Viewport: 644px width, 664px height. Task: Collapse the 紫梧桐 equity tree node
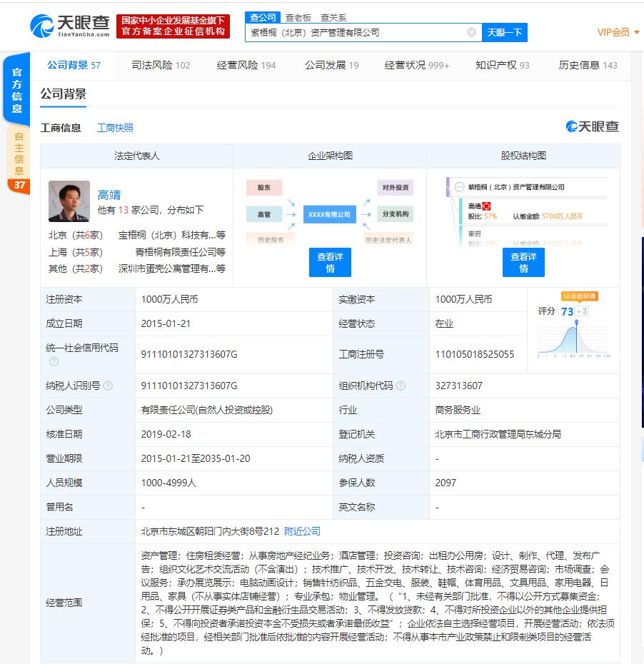[x=459, y=187]
